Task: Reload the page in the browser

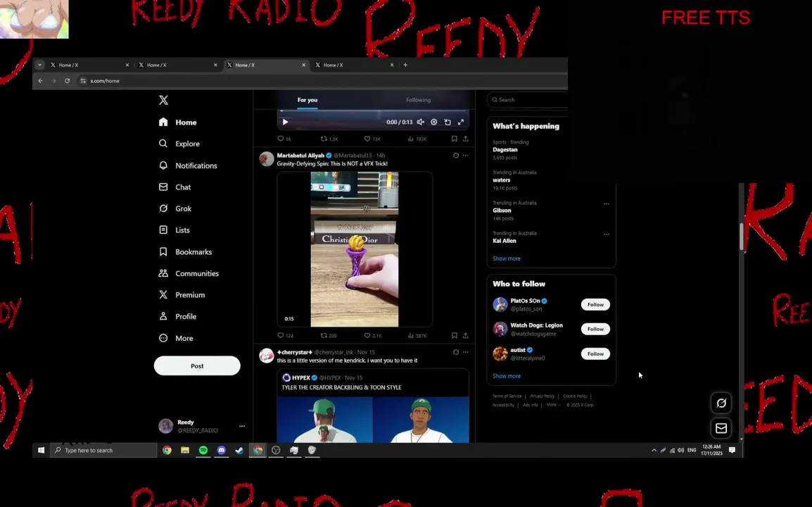Action: coord(68,81)
